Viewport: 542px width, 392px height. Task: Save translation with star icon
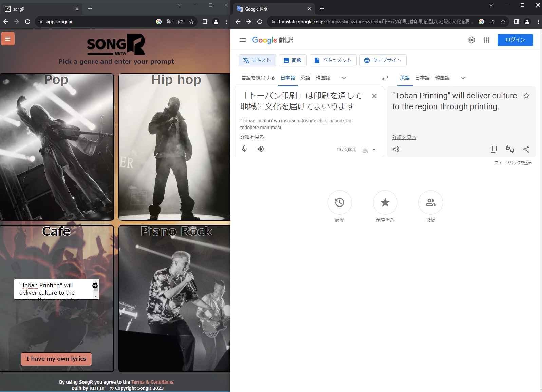pyautogui.click(x=526, y=96)
